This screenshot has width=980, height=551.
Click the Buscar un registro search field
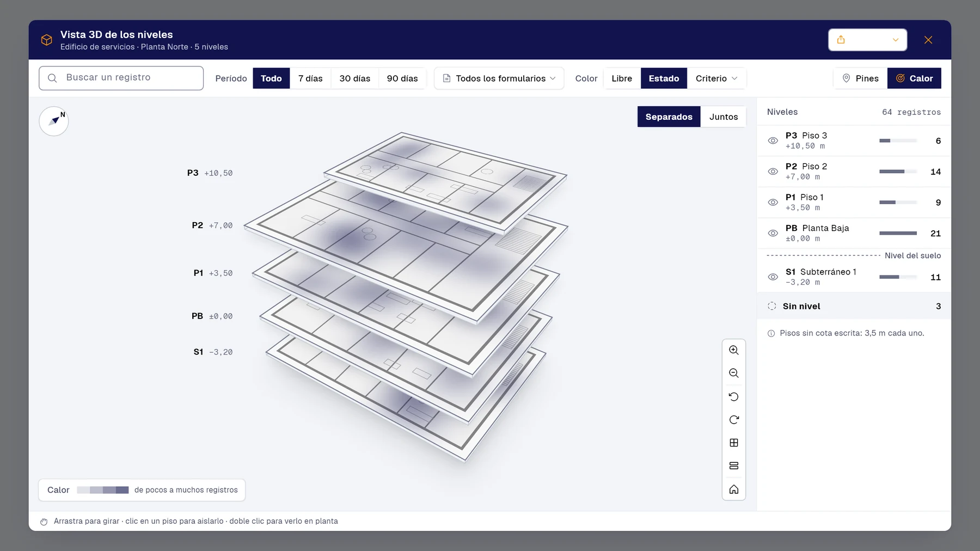coord(121,78)
